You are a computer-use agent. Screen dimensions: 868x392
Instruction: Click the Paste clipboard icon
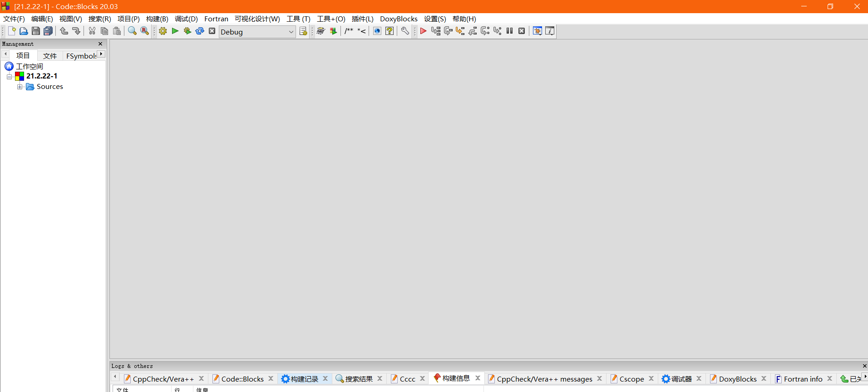pos(117,31)
